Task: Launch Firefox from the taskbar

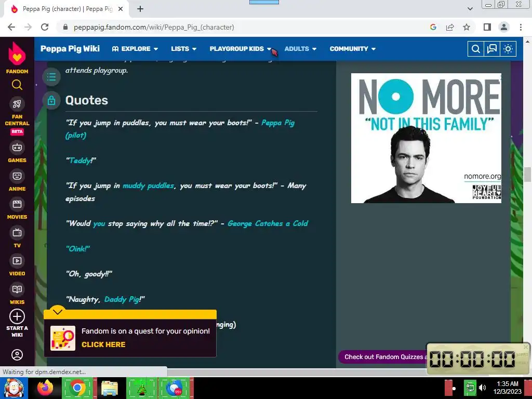Action: point(45,388)
